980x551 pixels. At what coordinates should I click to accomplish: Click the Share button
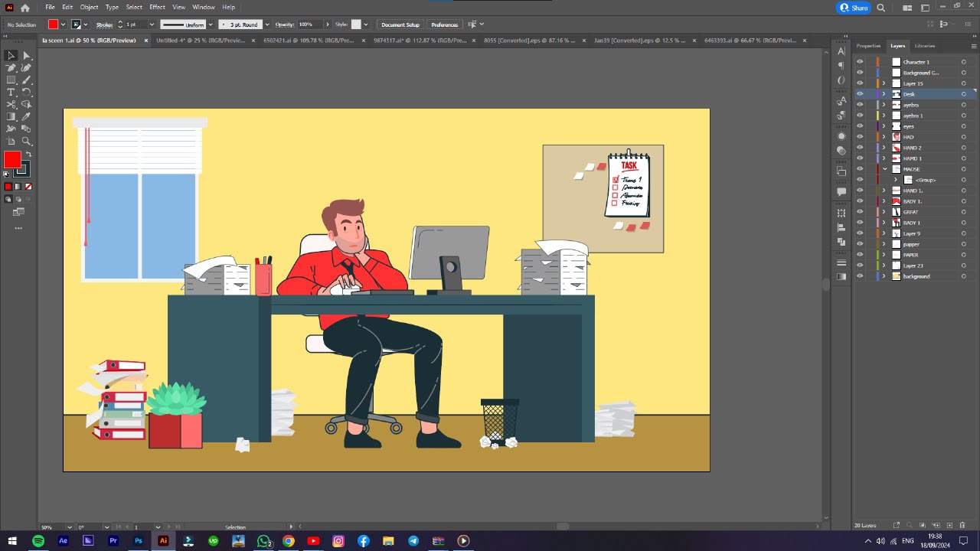click(x=854, y=8)
